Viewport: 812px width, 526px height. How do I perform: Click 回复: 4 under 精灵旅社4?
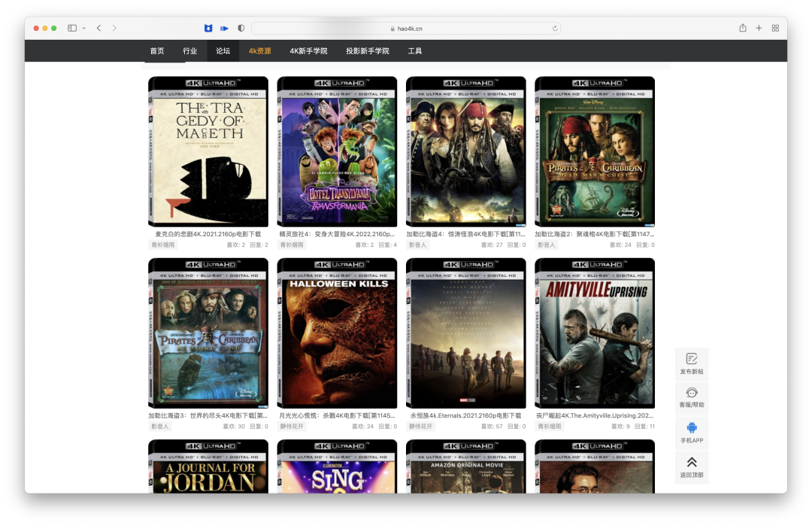point(388,245)
